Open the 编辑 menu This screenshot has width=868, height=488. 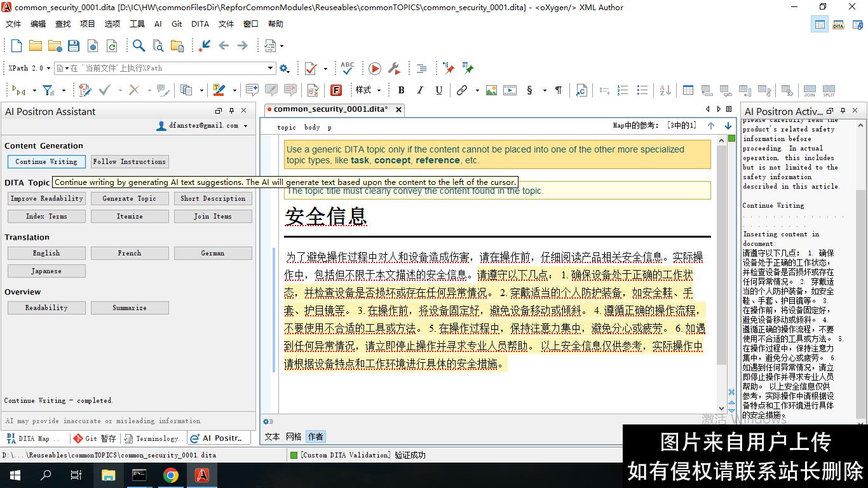(38, 24)
